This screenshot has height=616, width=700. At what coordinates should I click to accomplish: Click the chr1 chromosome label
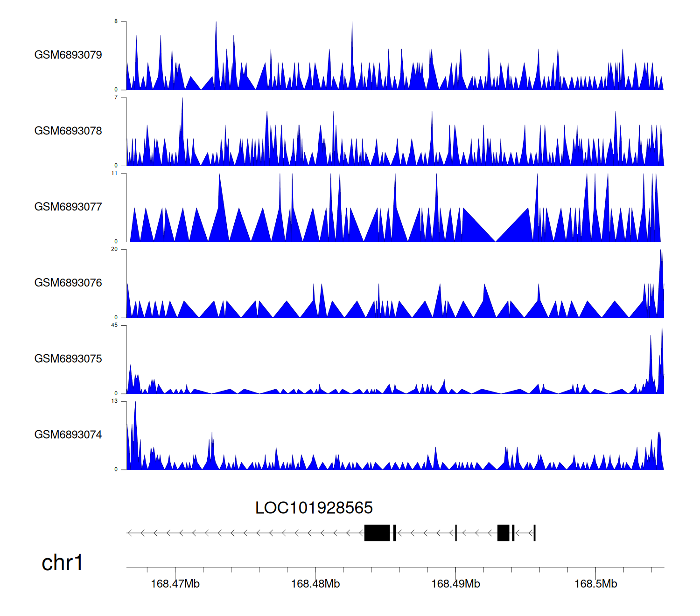pos(62,563)
